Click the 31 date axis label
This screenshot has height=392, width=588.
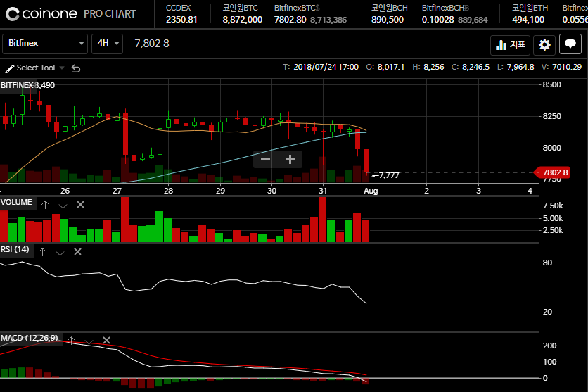pos(323,191)
